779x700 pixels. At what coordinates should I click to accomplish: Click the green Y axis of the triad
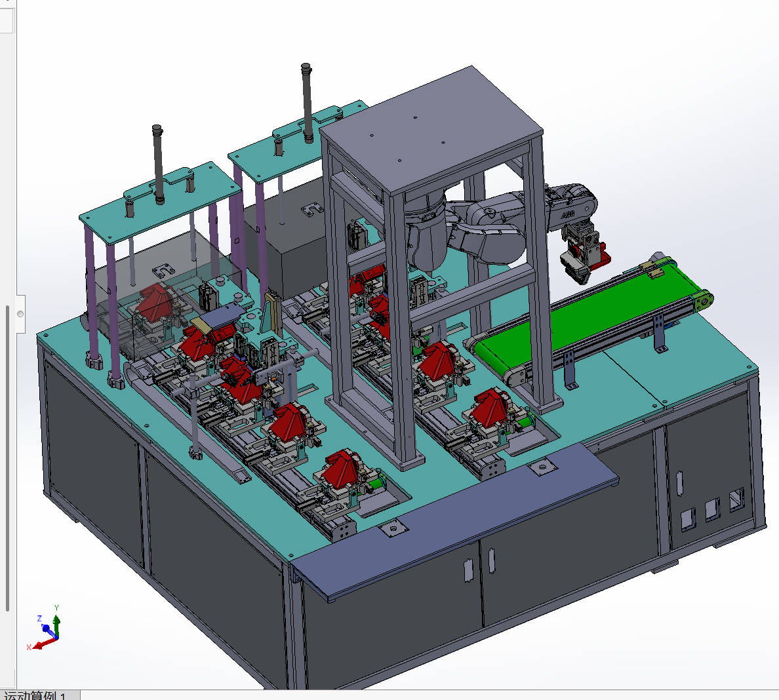tap(56, 625)
